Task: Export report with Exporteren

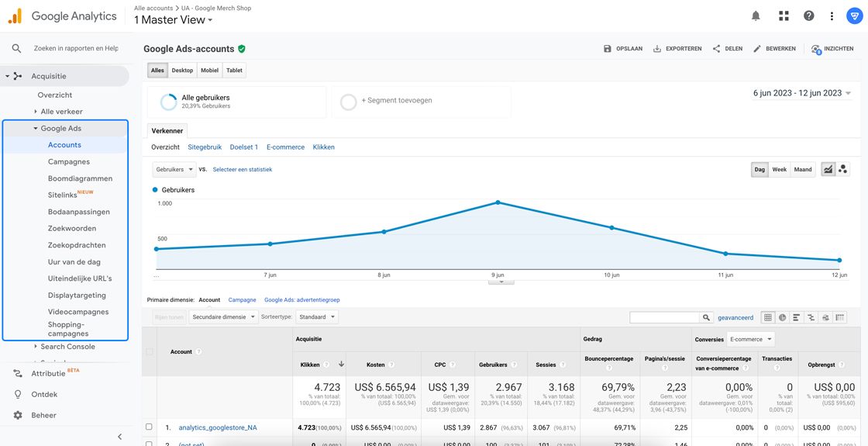Action: pos(677,49)
